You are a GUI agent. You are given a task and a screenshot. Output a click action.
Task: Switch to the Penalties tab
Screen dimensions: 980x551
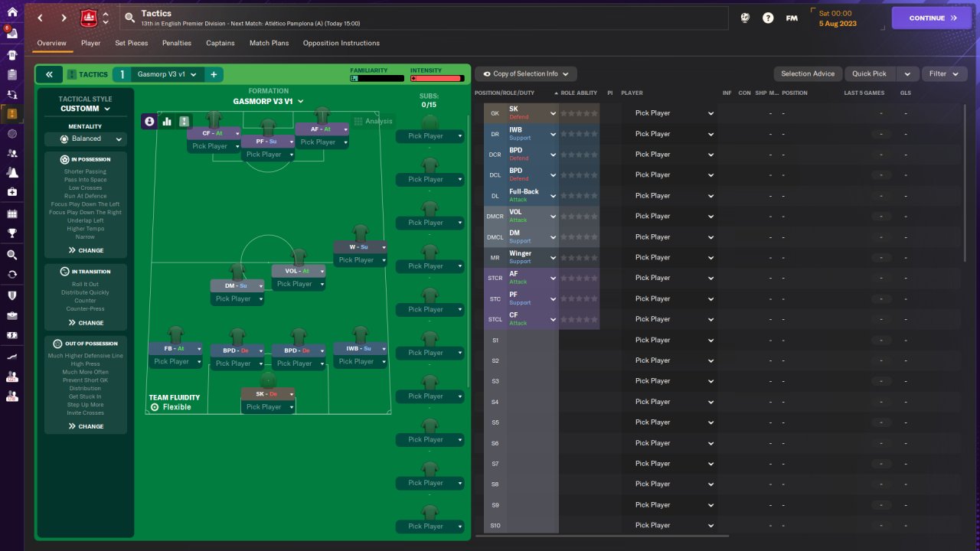tap(177, 43)
